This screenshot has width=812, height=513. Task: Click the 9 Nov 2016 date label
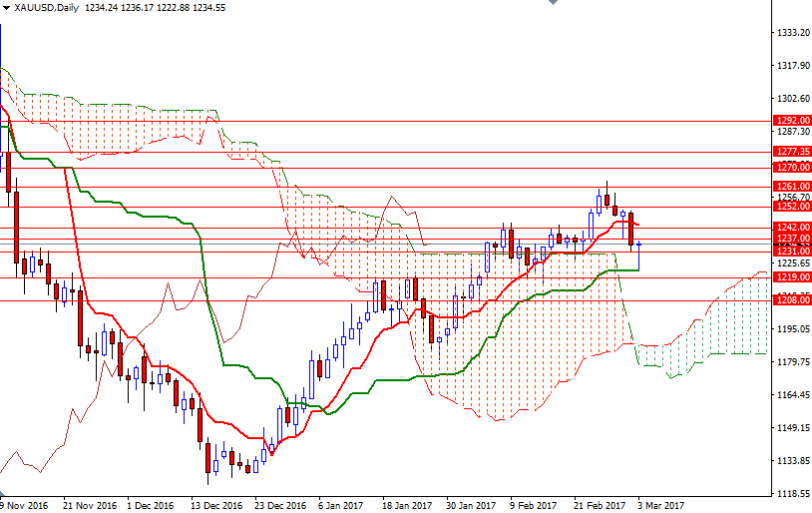coord(25,506)
